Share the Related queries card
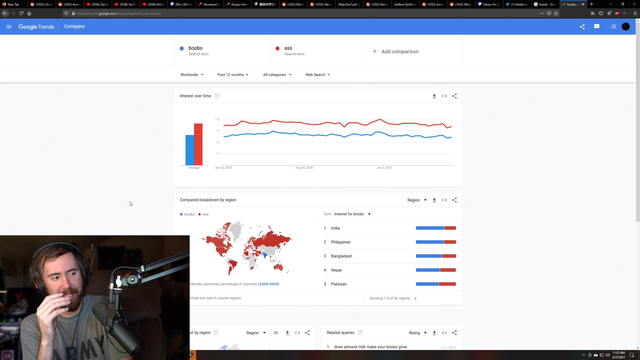This screenshot has height=360, width=640. pos(454,333)
